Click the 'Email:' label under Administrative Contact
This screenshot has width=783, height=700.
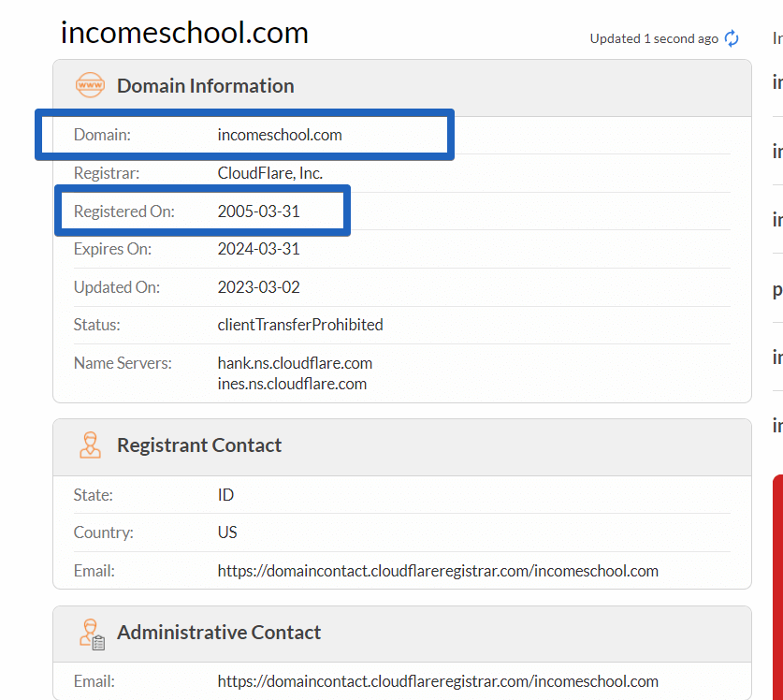coord(94,681)
